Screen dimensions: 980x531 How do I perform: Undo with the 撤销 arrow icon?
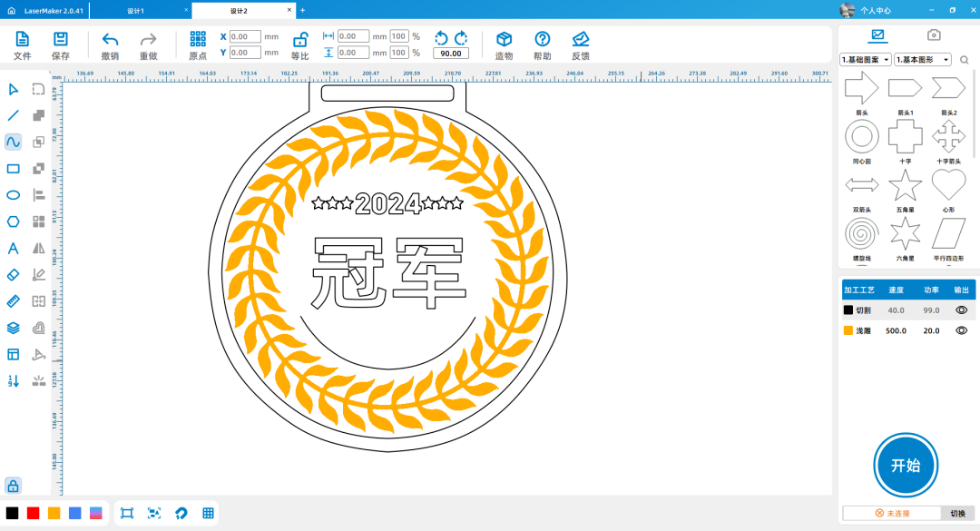[x=110, y=44]
